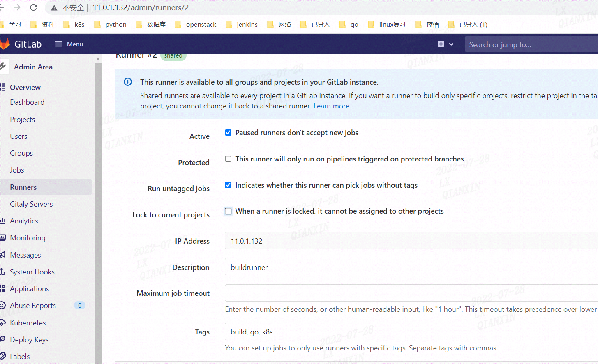Open the jenkins bookmark folder
This screenshot has width=598, height=364.
click(242, 25)
